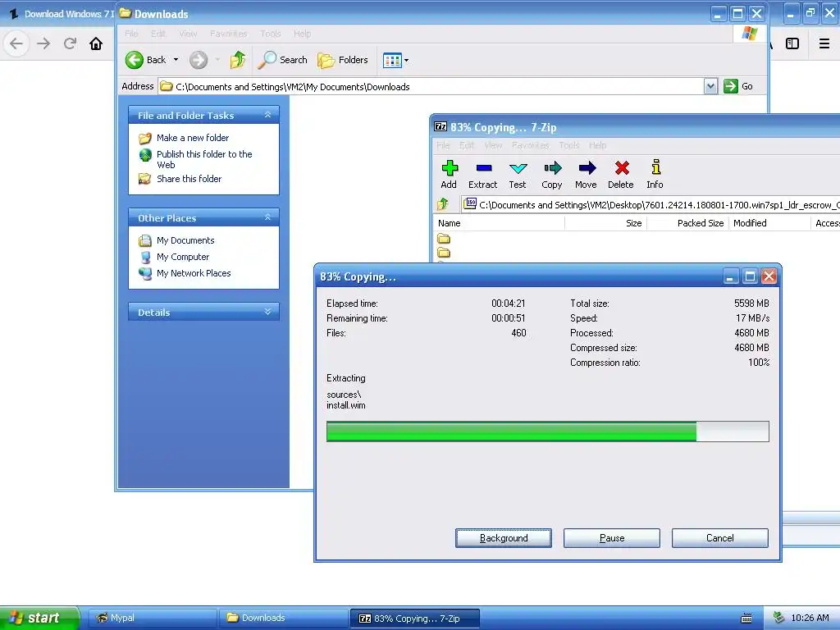This screenshot has width=840, height=630.
Task: Click the safely remove hardware tray icon
Action: tap(779, 618)
